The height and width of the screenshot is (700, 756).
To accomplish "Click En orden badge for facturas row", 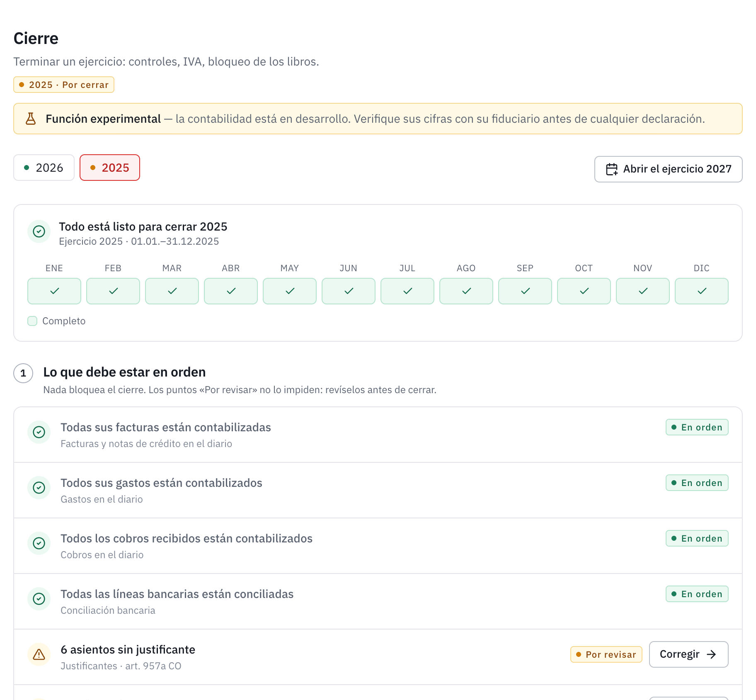I will pos(697,427).
